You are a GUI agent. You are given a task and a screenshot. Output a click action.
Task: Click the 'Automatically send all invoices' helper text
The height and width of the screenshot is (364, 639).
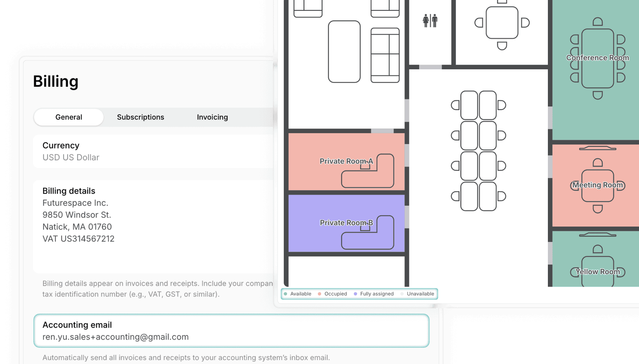(186, 358)
